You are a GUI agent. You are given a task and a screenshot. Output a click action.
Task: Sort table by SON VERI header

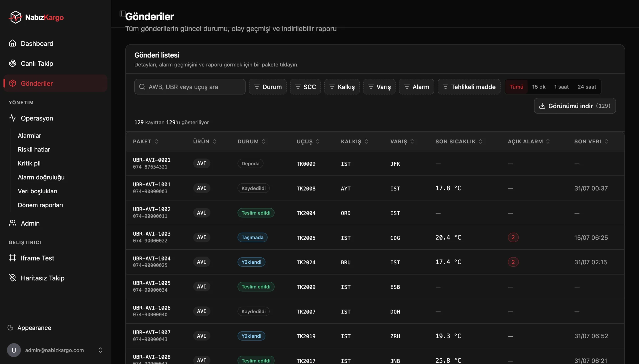(x=591, y=141)
